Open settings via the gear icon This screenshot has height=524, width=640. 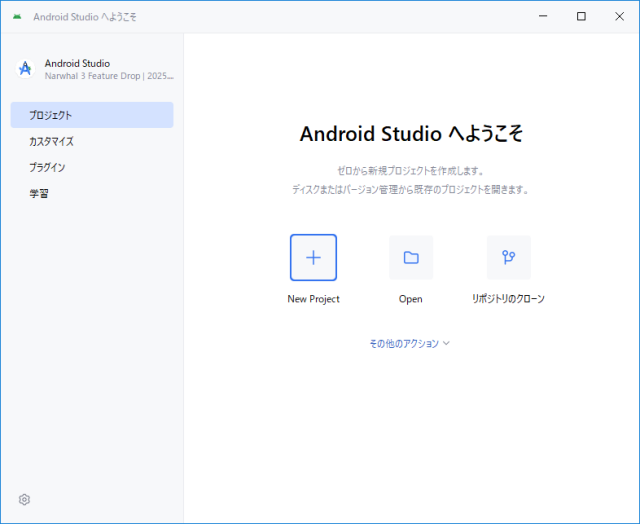(x=24, y=500)
